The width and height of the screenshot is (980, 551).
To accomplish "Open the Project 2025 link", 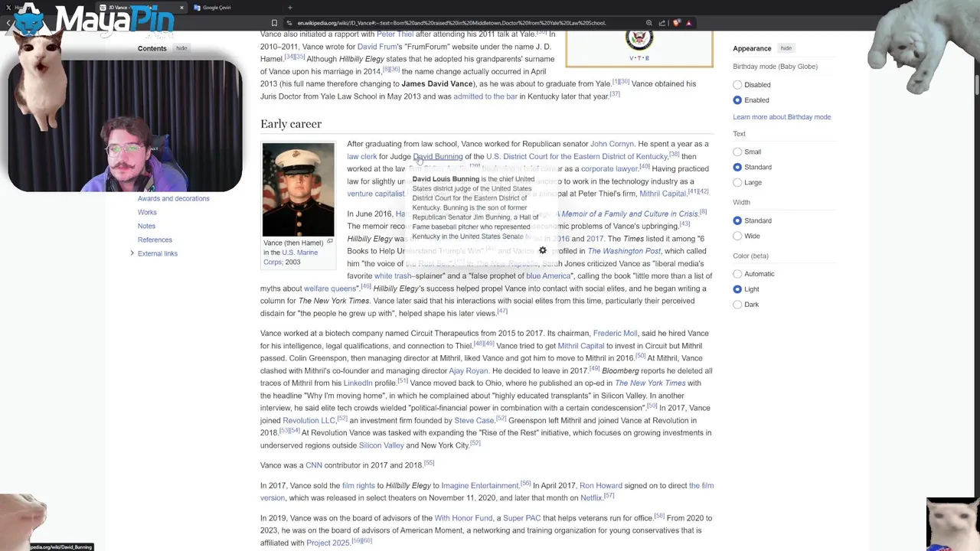I will [328, 543].
